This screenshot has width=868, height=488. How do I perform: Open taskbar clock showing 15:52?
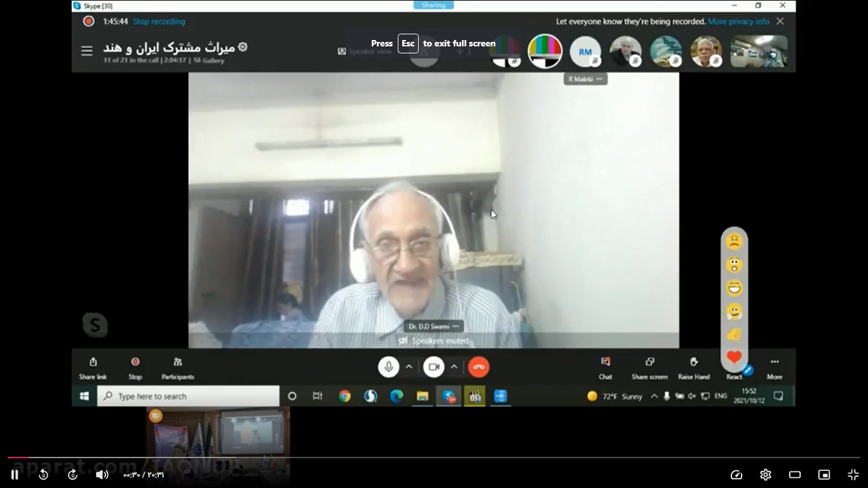tap(749, 396)
